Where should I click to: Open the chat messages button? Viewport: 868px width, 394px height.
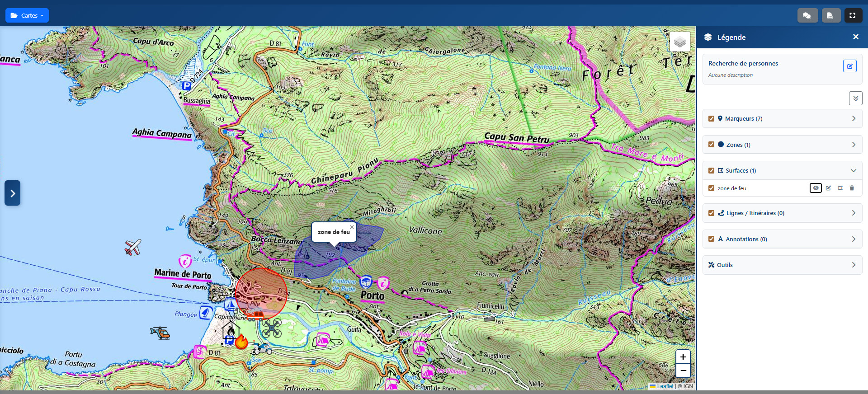(807, 15)
